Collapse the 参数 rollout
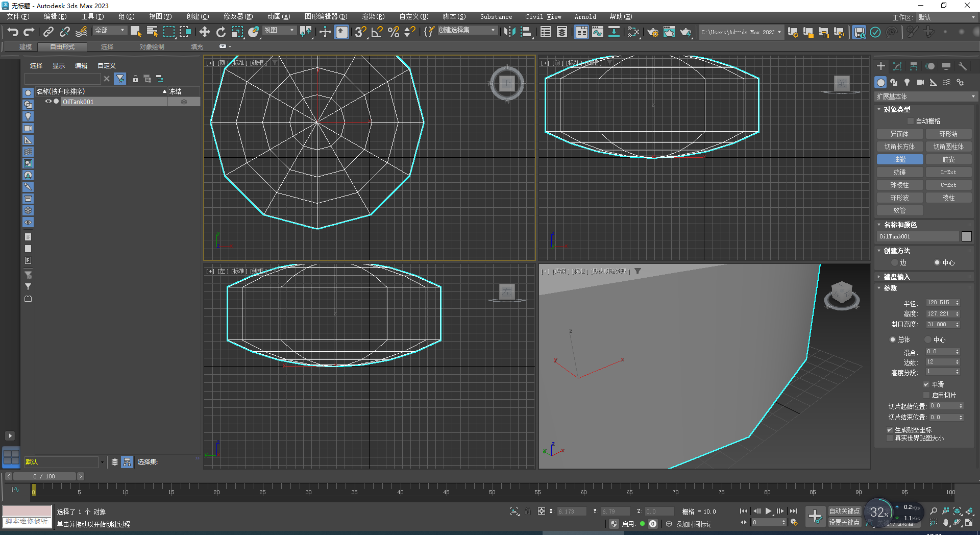 [890, 288]
